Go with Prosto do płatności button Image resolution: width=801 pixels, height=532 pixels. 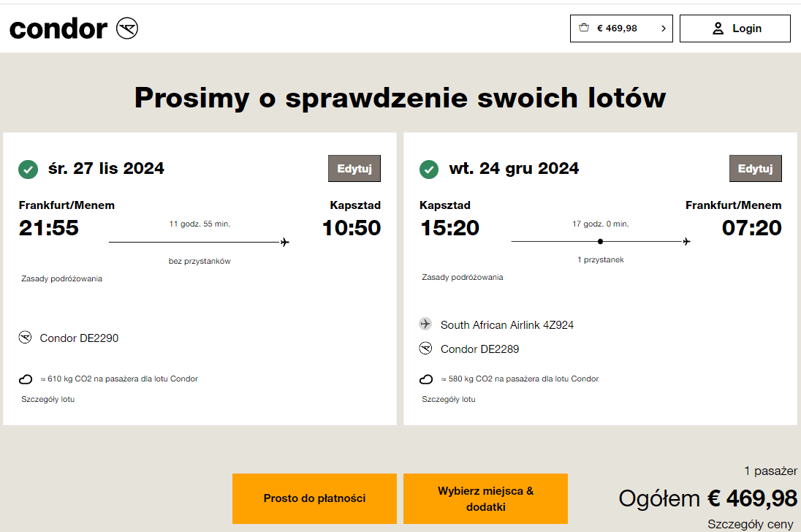pos(315,498)
